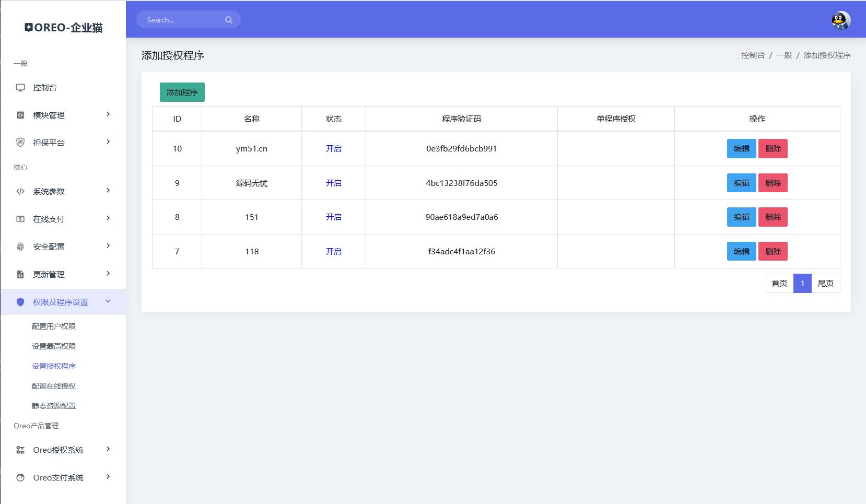Click the shield icon of 权限及程序设置
The height and width of the screenshot is (504, 866).
20,301
